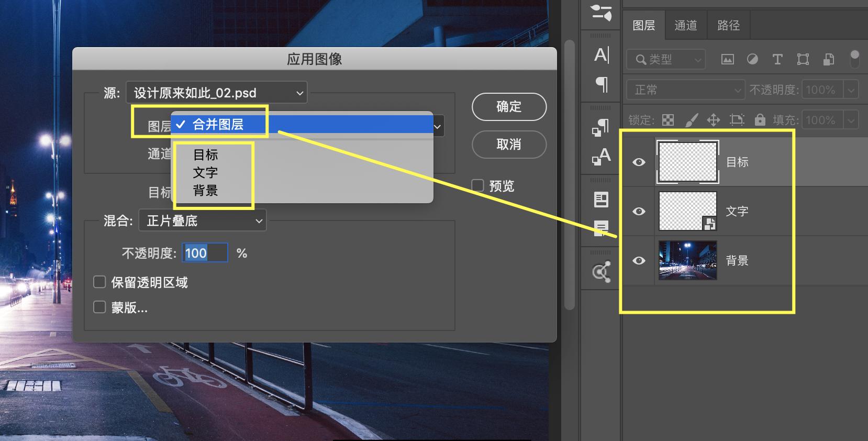Screen dimensions: 868x441
Task: Open the 源 document dropdown
Action: [217, 93]
